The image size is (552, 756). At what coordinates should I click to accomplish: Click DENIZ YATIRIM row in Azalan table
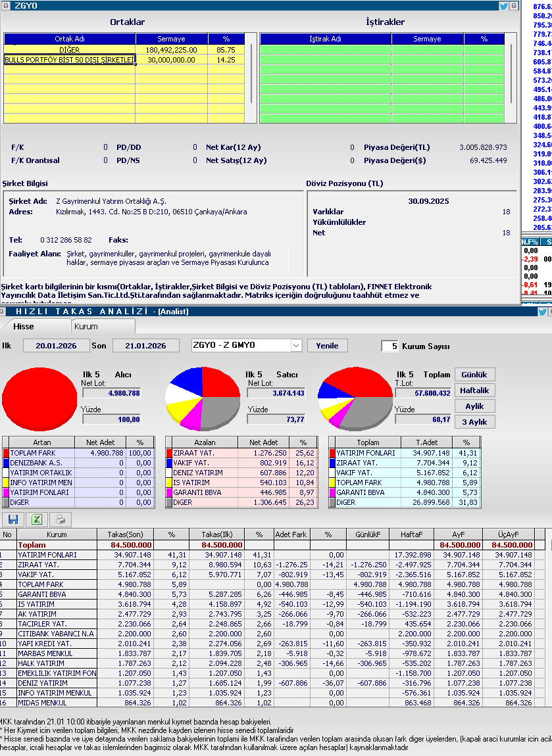(x=241, y=473)
